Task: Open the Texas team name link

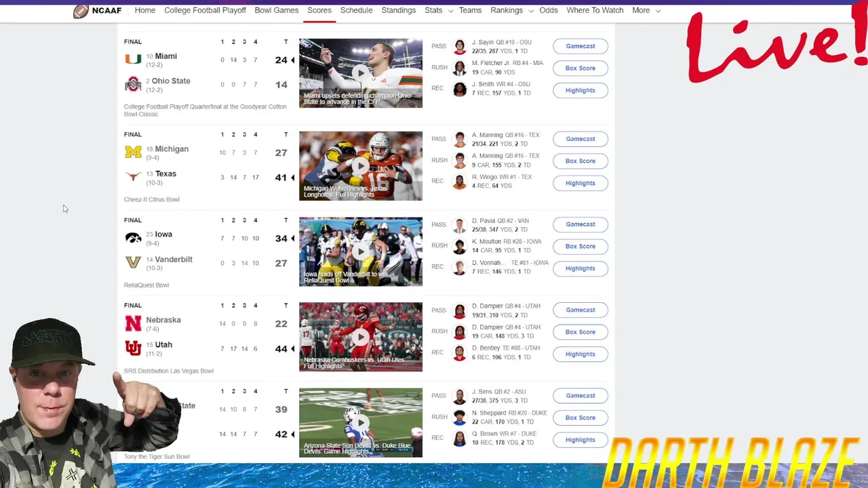Action: (x=166, y=174)
